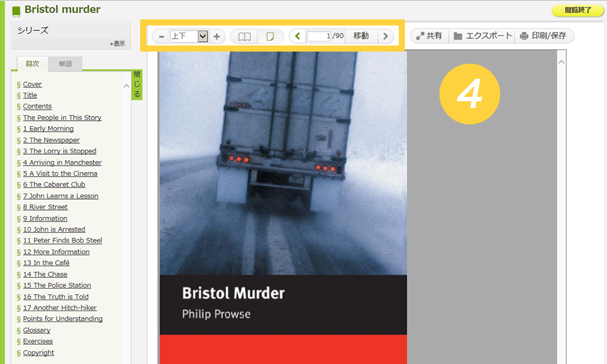
Task: Open chapter 5 A Visit to the Cinema
Action: pyautogui.click(x=60, y=174)
